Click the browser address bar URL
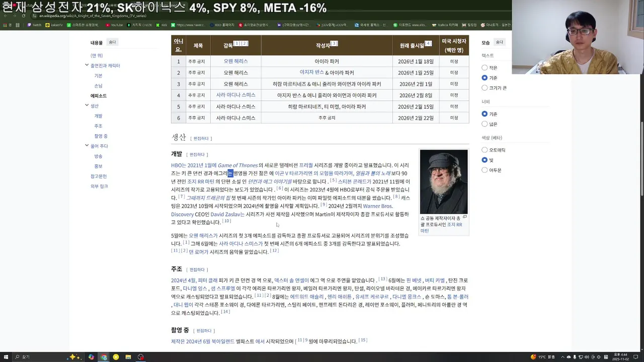 [93, 16]
